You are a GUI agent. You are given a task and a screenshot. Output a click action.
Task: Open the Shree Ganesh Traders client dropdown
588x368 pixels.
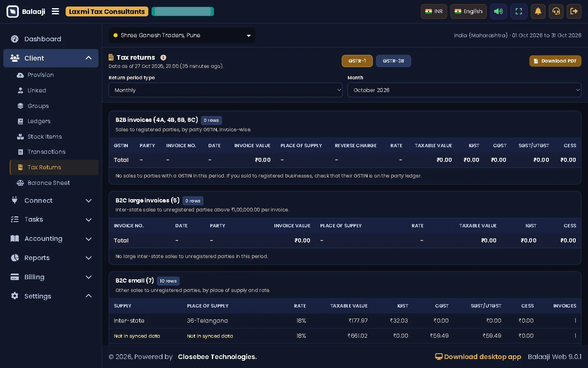point(182,35)
